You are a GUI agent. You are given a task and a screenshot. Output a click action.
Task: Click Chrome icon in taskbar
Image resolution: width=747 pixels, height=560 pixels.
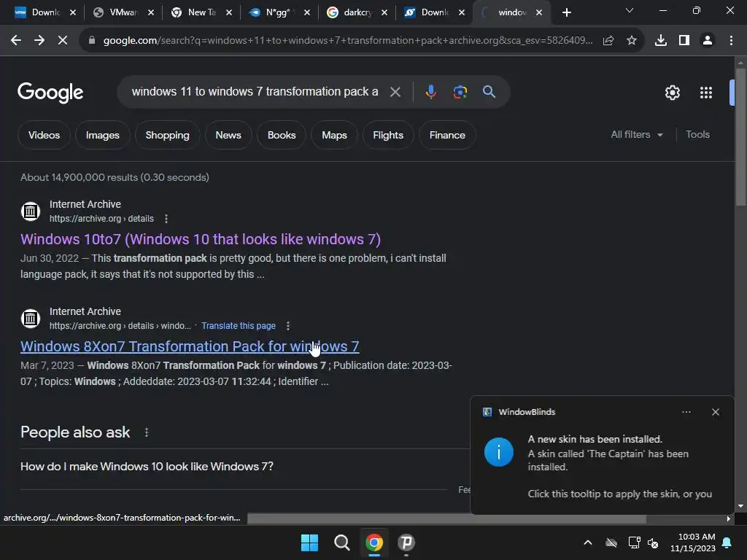click(374, 542)
